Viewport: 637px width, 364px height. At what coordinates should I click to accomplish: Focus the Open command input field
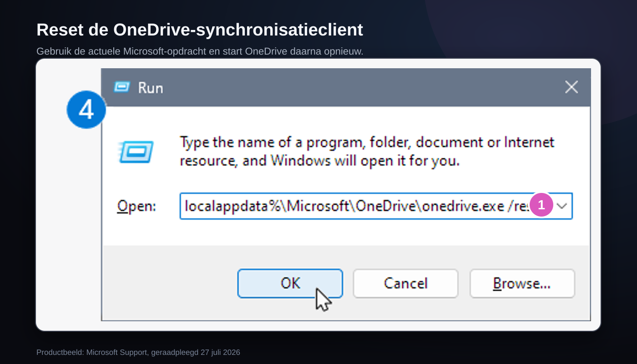click(x=376, y=206)
